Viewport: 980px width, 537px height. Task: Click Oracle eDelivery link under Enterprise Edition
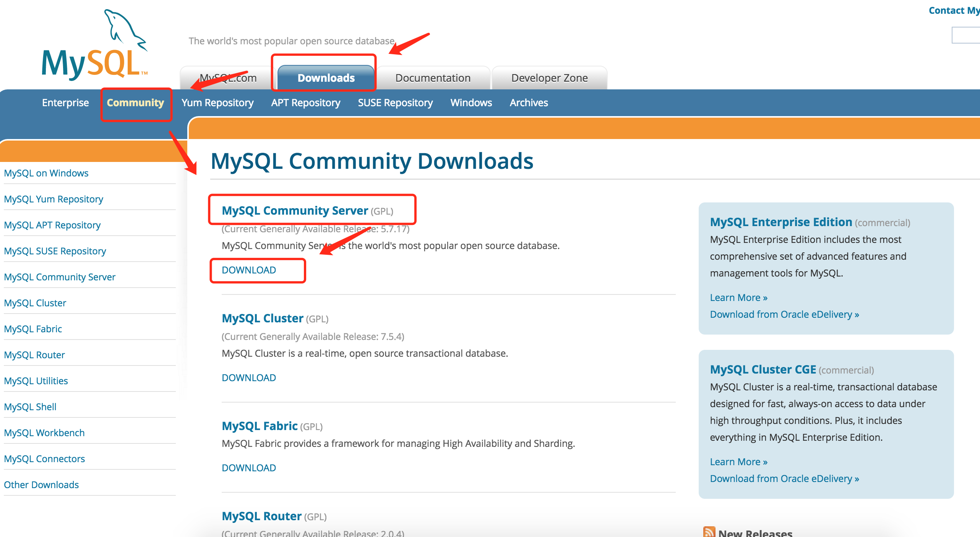coord(784,314)
